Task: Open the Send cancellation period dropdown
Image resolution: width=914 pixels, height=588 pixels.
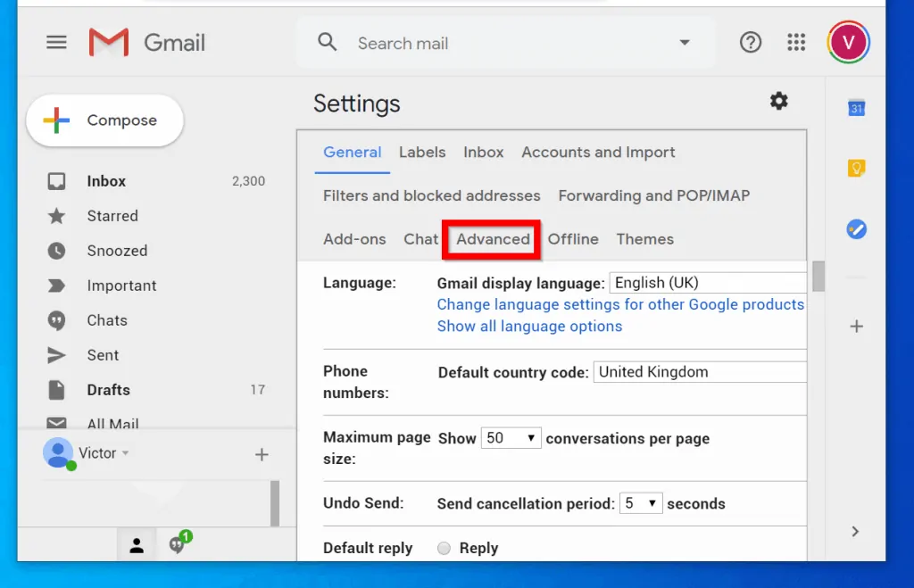Action: (641, 503)
